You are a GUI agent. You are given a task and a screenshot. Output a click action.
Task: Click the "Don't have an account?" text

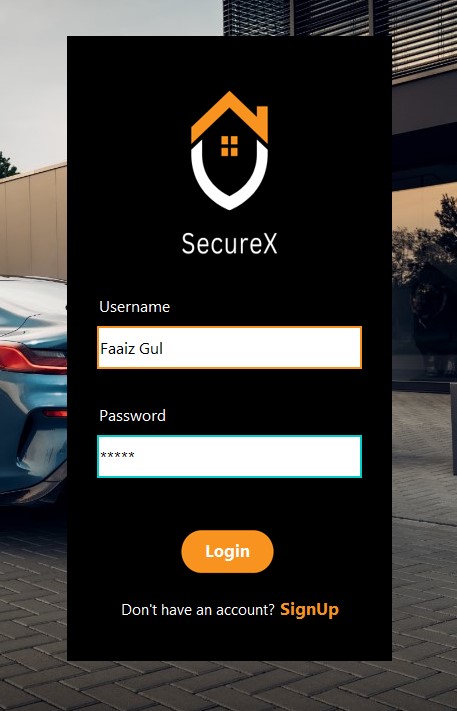point(198,610)
